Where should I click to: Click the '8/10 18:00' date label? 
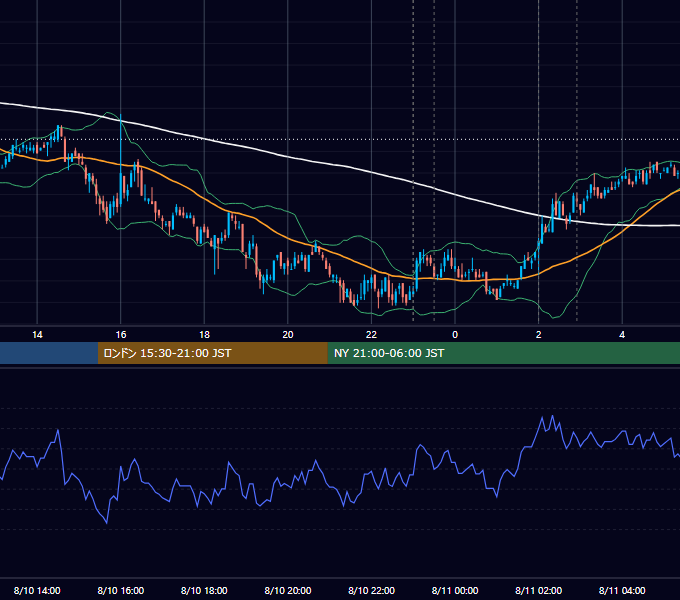click(204, 590)
